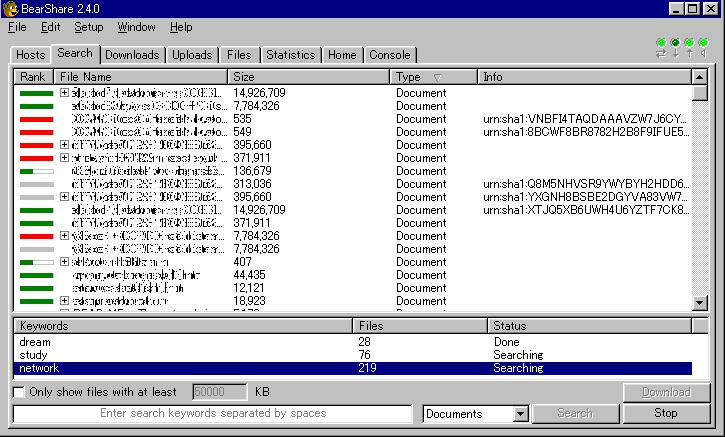Select the highlighted 'network' keyword row
Viewport: 725px width, 437px height.
click(353, 368)
